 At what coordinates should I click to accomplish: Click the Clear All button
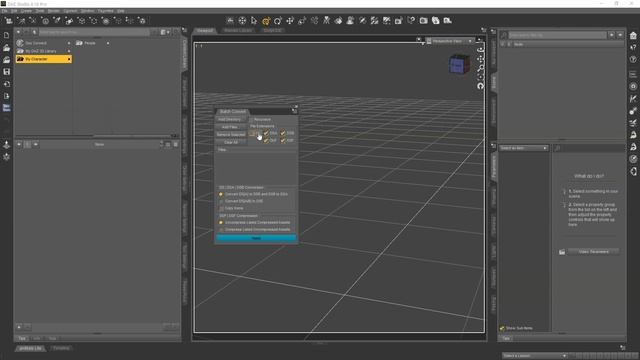pyautogui.click(x=231, y=142)
